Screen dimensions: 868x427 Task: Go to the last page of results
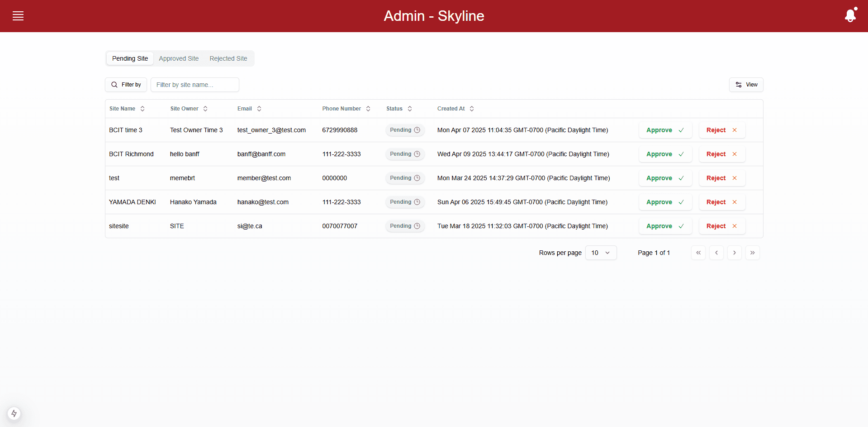752,253
